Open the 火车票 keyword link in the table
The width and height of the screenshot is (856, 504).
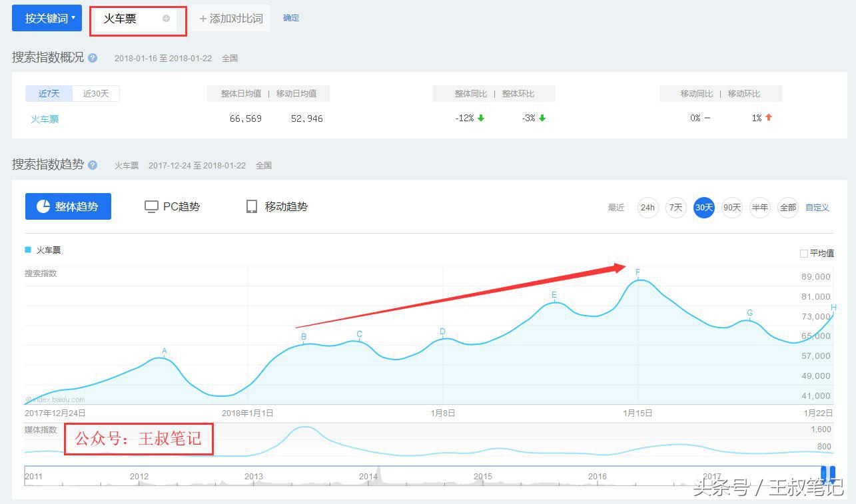click(44, 119)
